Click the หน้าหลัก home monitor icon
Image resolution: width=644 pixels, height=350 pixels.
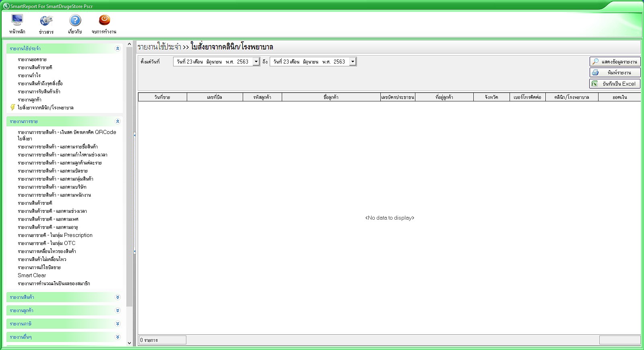(x=17, y=20)
